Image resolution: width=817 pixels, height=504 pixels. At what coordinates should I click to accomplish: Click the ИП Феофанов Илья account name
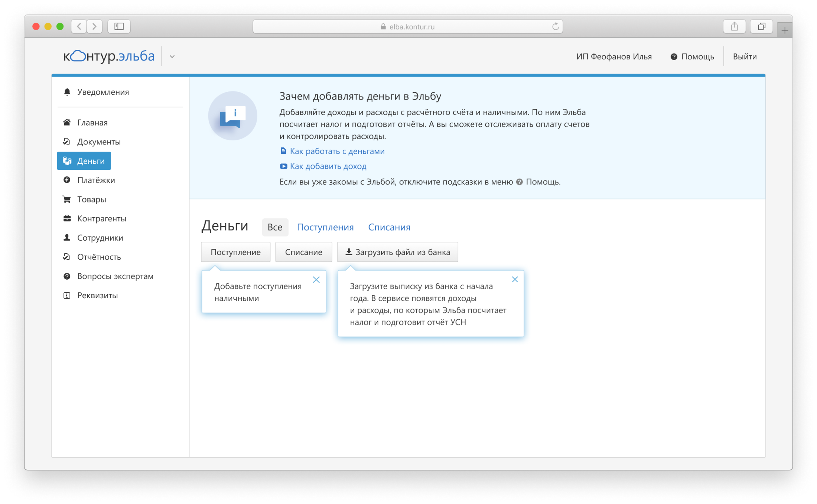tap(614, 57)
